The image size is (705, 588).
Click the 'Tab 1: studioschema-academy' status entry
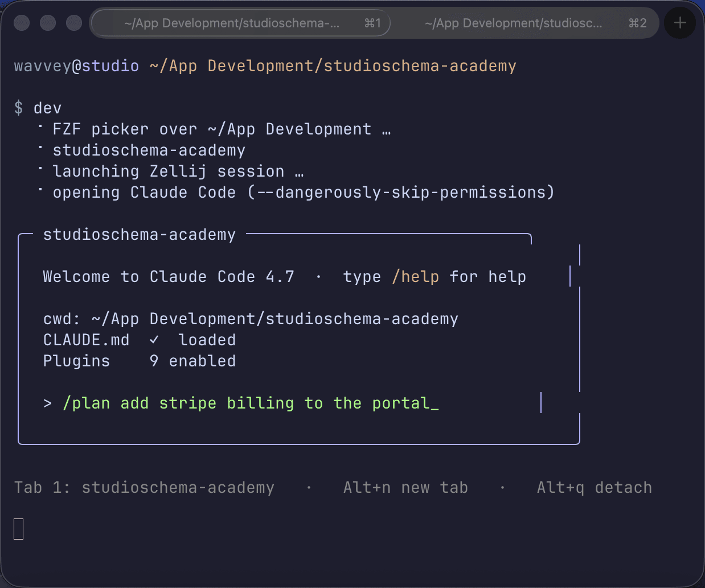pyautogui.click(x=144, y=488)
